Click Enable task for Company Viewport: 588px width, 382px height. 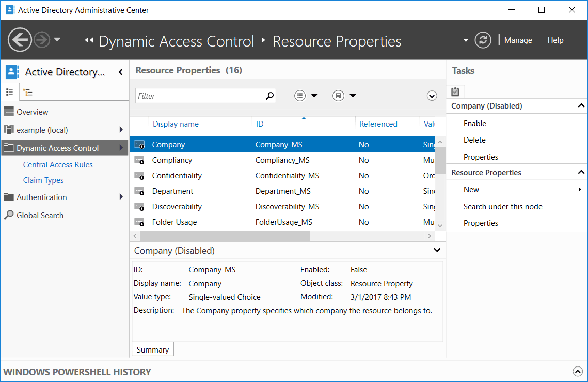475,123
